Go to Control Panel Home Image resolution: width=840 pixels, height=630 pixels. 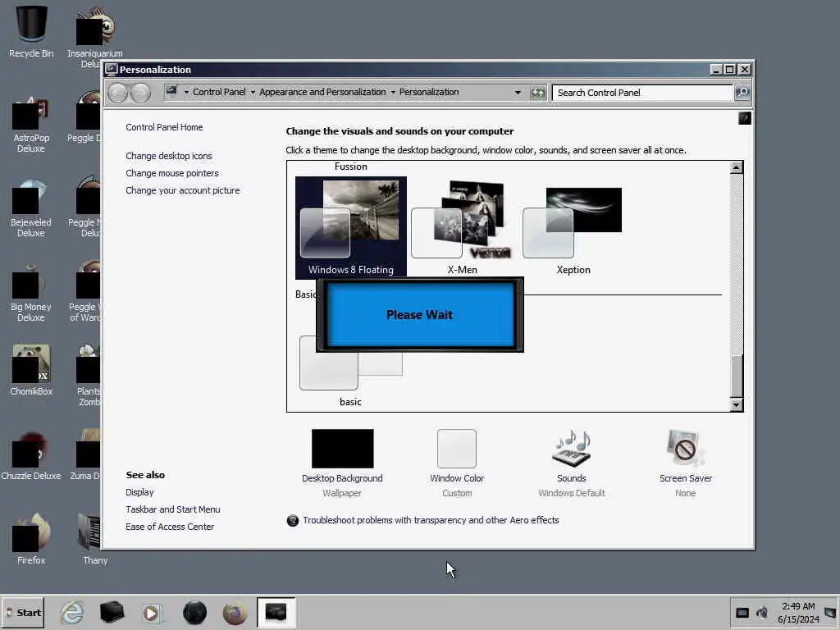(164, 127)
